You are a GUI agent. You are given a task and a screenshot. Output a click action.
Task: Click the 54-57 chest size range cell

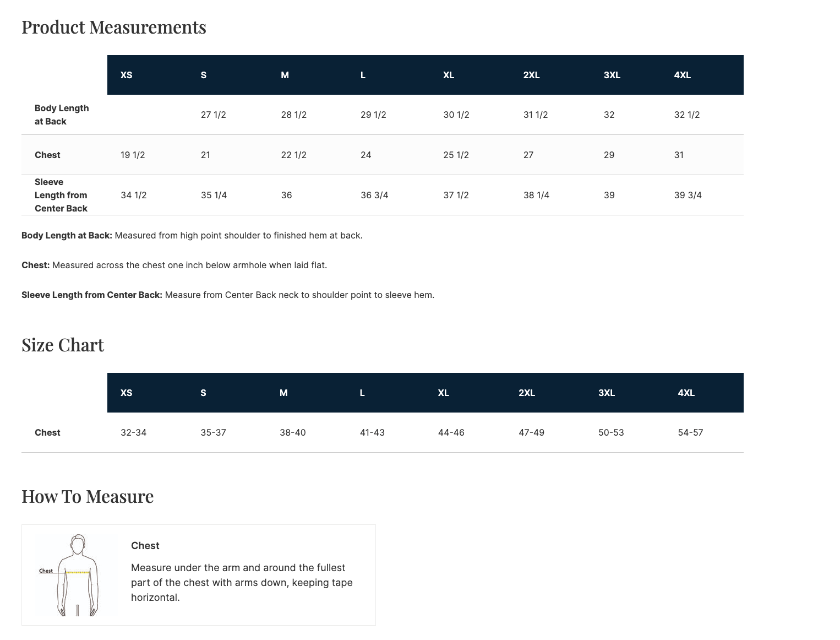tap(690, 432)
